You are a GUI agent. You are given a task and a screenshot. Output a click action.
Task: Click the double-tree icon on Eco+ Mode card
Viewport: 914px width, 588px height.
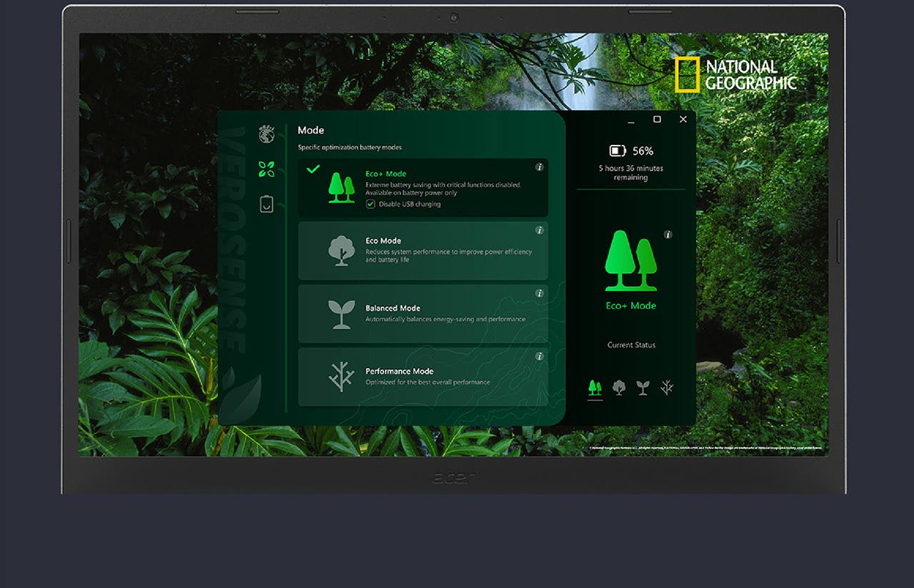click(341, 188)
